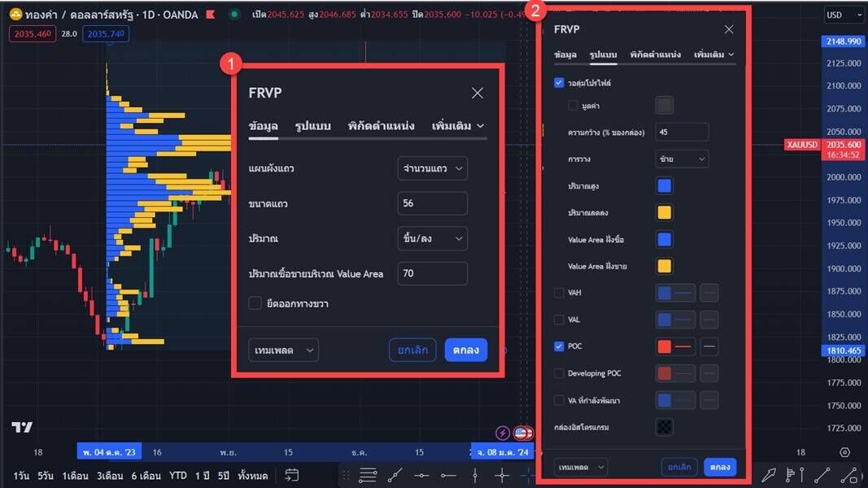Click the ความกว้าง field showing 45
The width and height of the screenshot is (868, 488).
click(x=682, y=133)
